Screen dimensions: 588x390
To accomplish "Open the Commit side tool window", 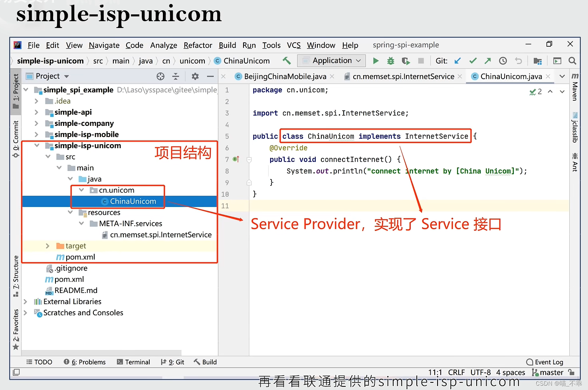I will (x=16, y=139).
